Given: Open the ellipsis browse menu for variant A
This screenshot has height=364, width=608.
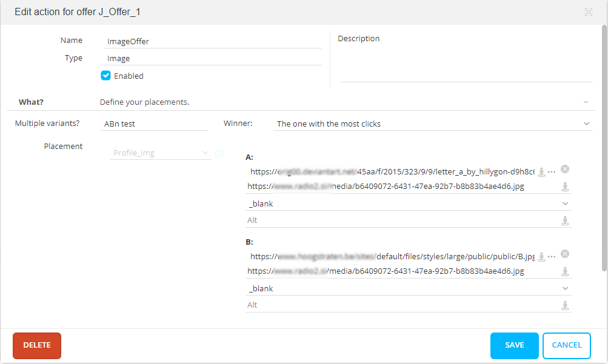Looking at the screenshot, I should (552, 172).
